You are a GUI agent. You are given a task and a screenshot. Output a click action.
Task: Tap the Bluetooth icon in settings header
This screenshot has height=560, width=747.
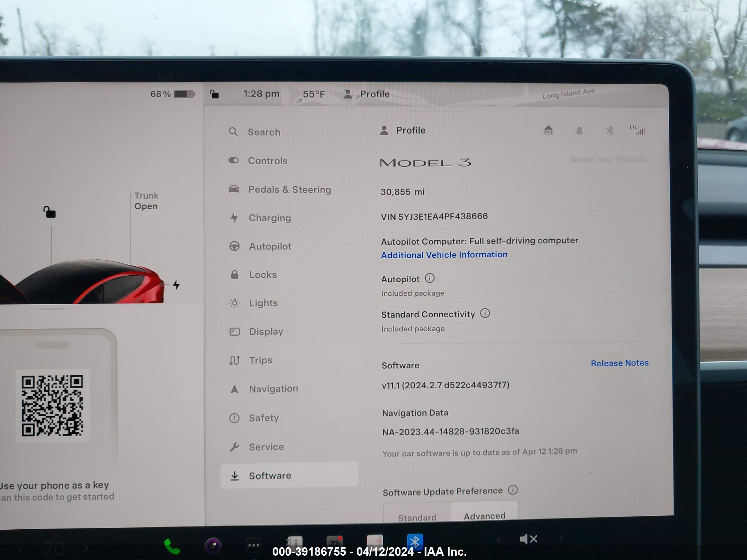(610, 131)
